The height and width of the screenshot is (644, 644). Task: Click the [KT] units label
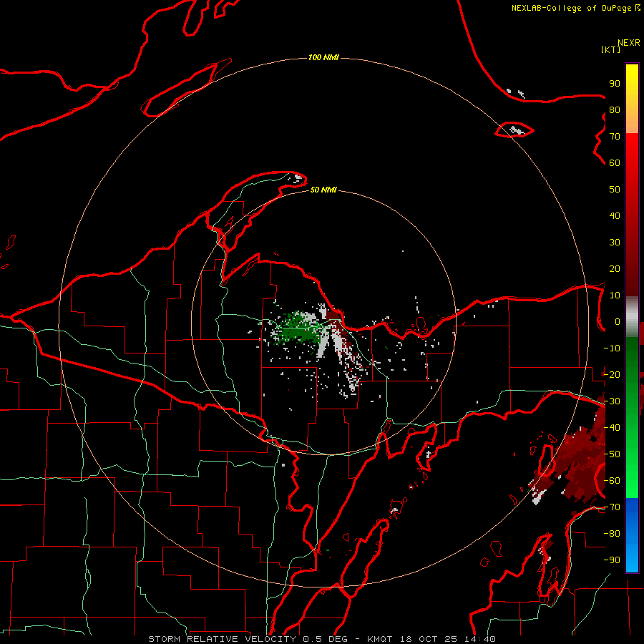point(610,49)
